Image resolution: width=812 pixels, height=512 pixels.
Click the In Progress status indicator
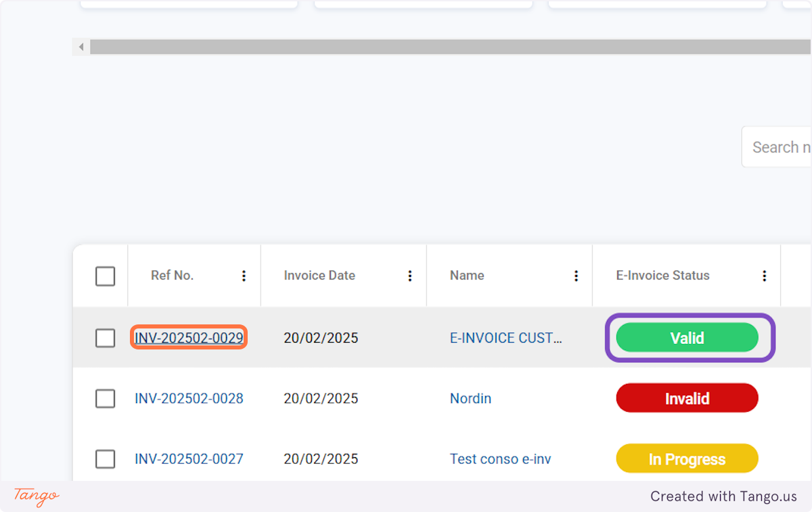click(x=686, y=458)
